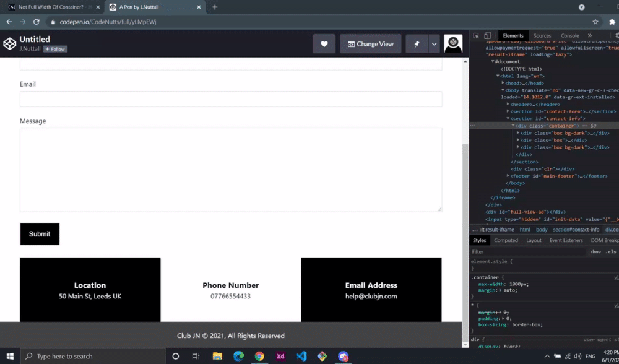Open DevTools settings gear

click(617, 35)
